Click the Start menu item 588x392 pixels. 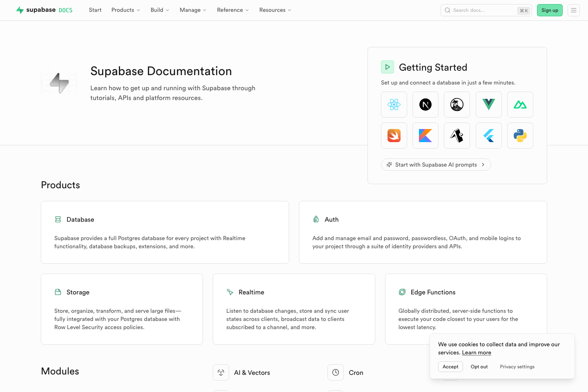(95, 10)
